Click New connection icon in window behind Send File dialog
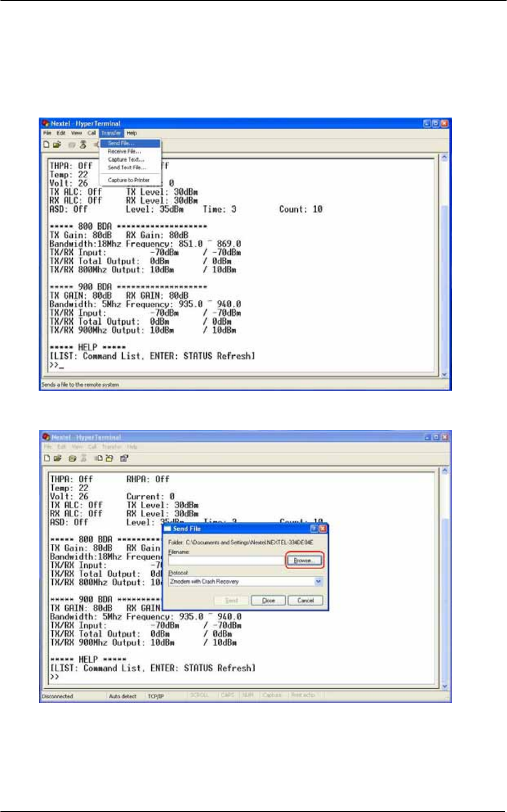507x812 pixels. 47,458
